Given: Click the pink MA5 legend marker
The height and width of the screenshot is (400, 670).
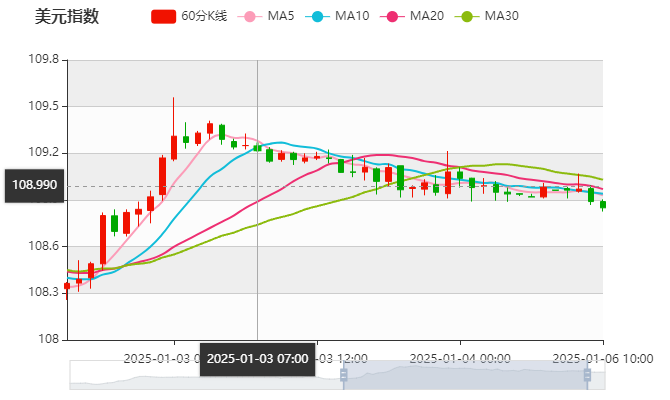Looking at the screenshot, I should [x=250, y=17].
